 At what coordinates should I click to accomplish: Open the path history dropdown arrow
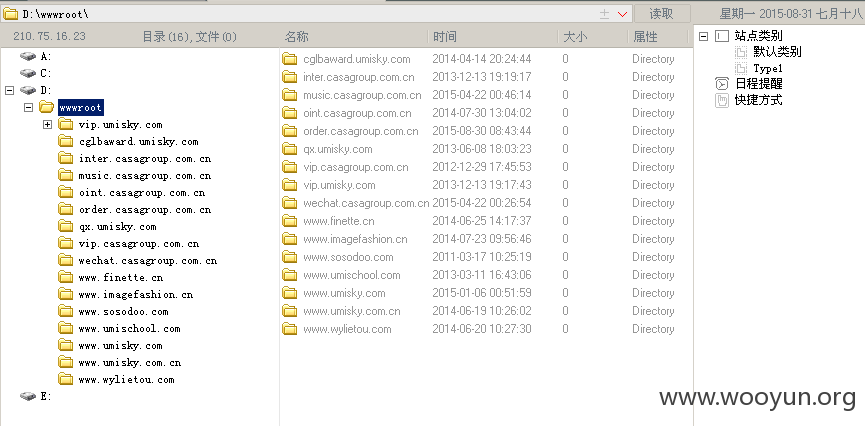point(623,14)
